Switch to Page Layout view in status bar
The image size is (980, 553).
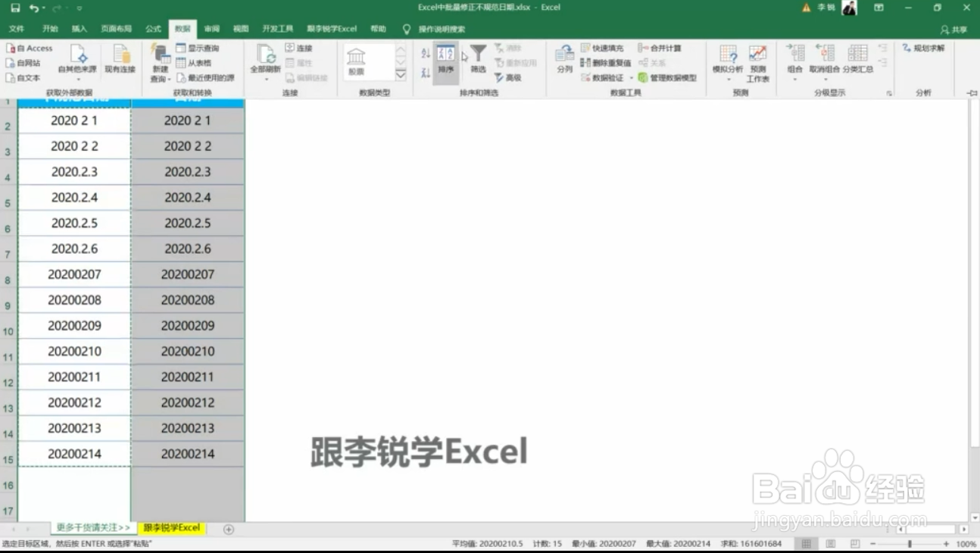coord(831,544)
